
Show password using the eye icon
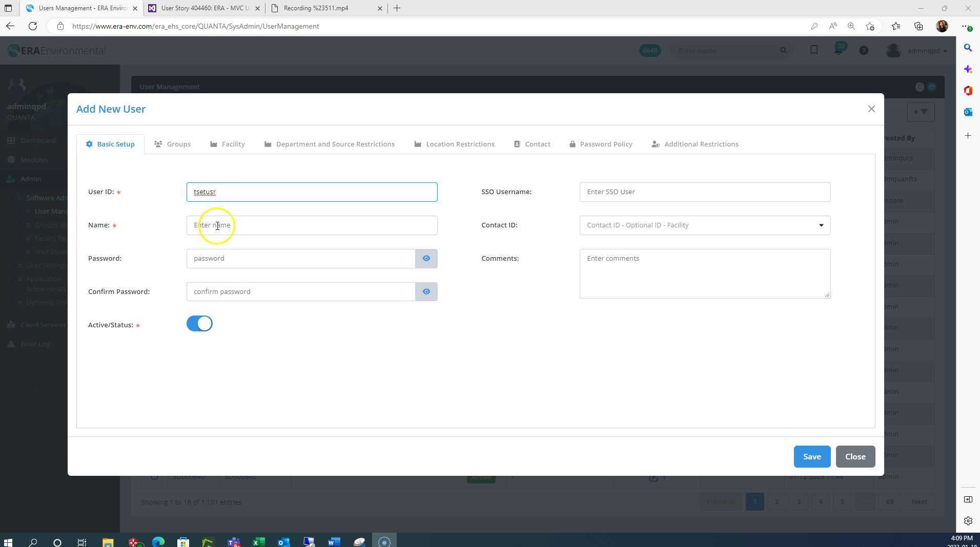click(x=426, y=259)
